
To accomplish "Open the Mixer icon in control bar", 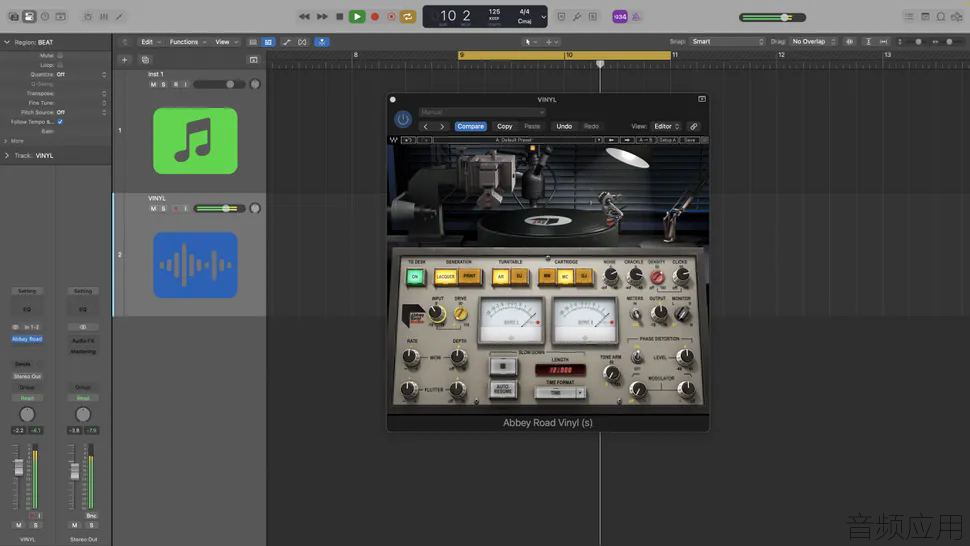I will point(104,17).
